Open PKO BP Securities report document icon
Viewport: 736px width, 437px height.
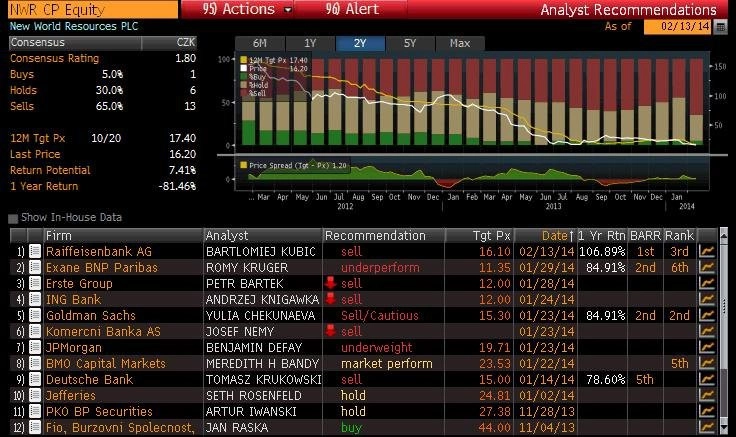(x=35, y=411)
